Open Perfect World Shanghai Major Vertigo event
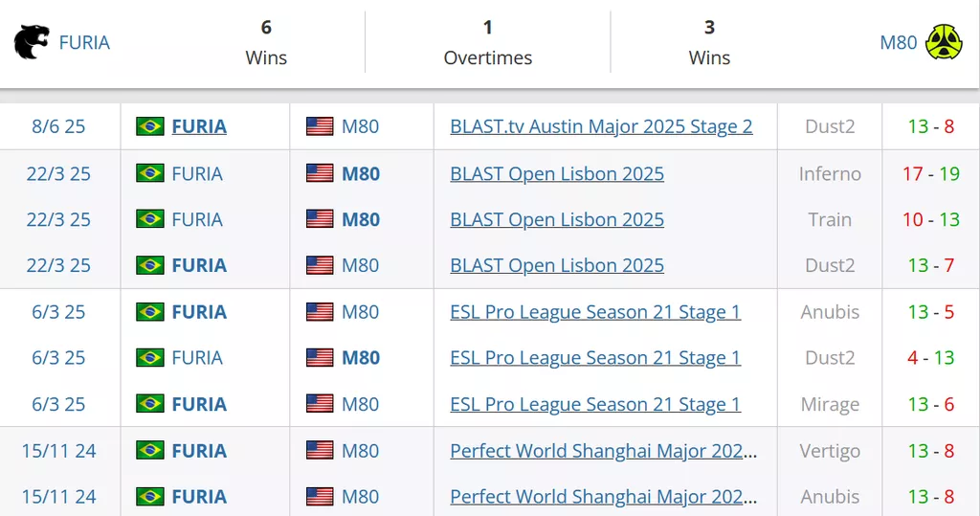The image size is (980, 516). 603,451
